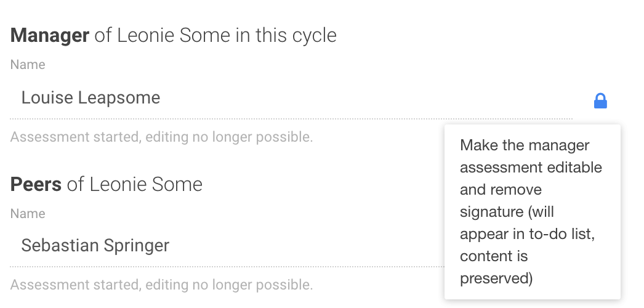Select the Louise Leapsome manager name field
This screenshot has width=644, height=308.
coord(291,98)
